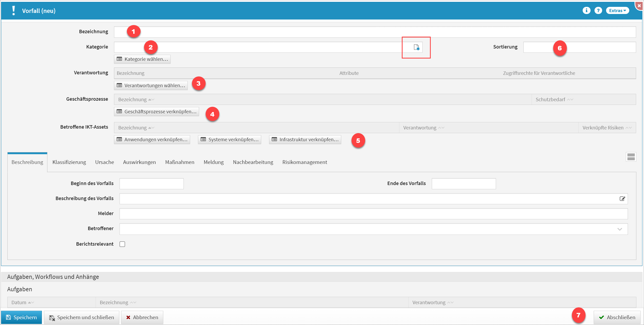Click Speichern save button

(22, 317)
